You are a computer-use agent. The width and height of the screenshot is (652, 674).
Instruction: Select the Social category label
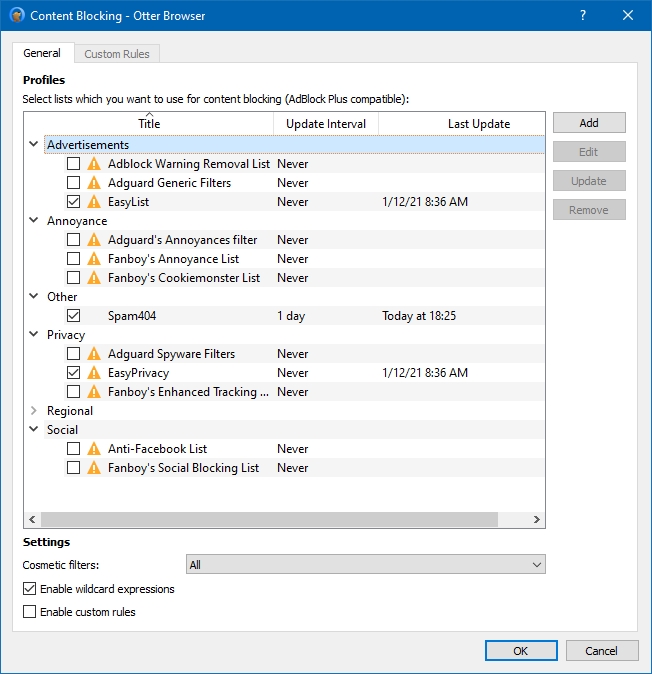pyautogui.click(x=62, y=430)
